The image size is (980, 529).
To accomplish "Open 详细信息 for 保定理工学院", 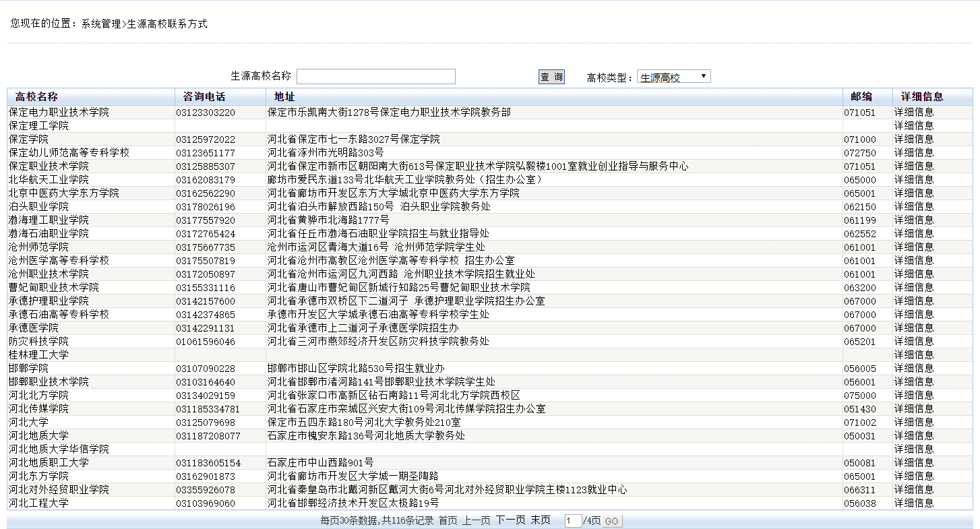I will point(914,126).
